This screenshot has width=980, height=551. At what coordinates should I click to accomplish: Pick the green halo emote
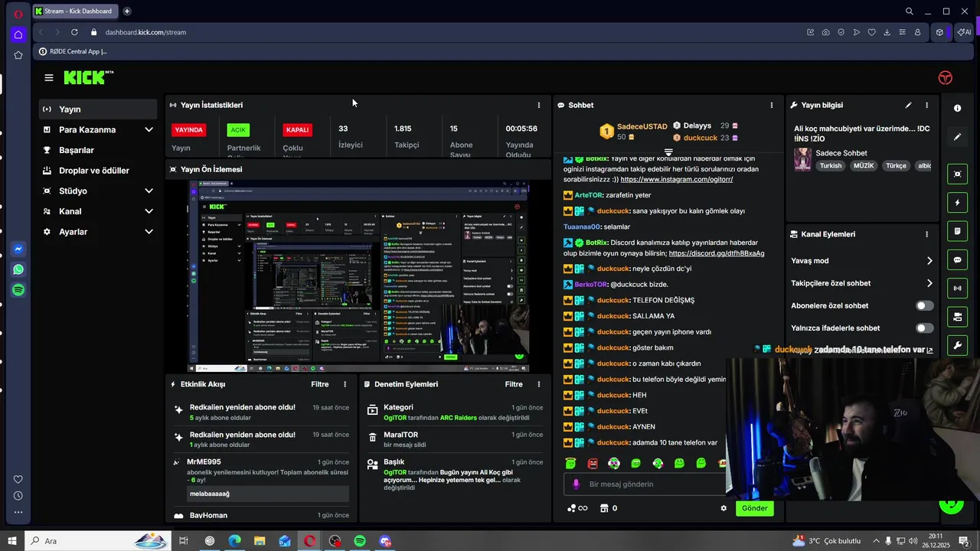570,463
